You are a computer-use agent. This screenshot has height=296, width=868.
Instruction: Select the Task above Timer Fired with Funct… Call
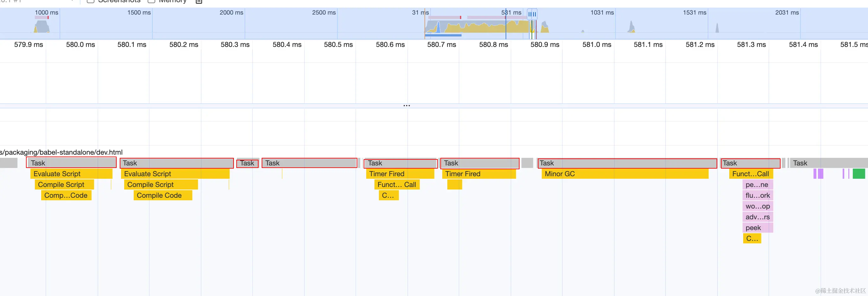pos(401,163)
